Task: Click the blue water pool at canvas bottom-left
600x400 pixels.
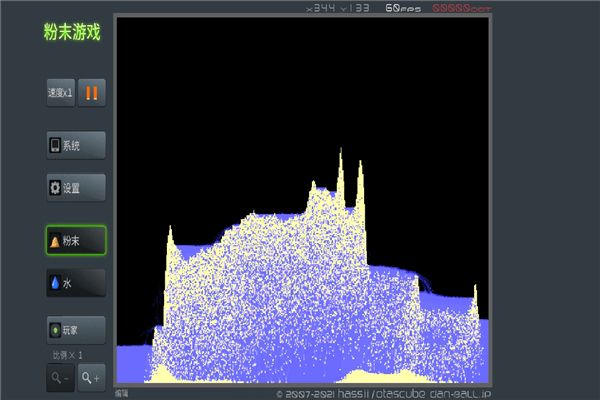Action: [x=132, y=362]
